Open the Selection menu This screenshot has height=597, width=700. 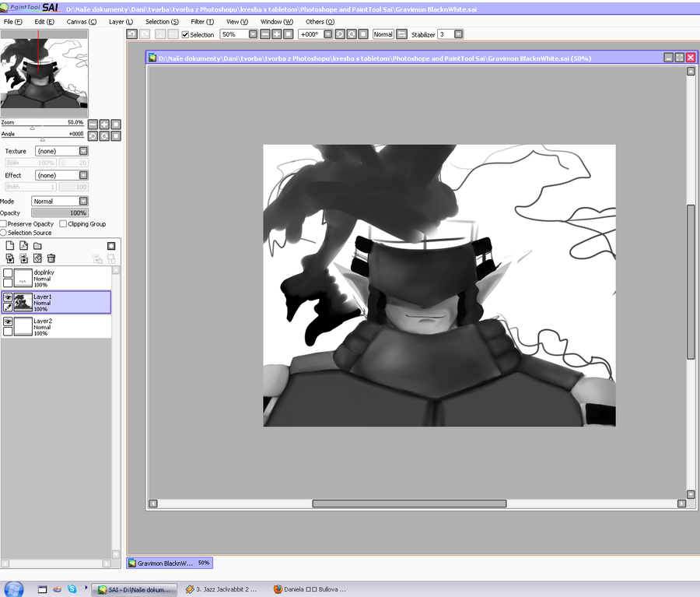[162, 22]
